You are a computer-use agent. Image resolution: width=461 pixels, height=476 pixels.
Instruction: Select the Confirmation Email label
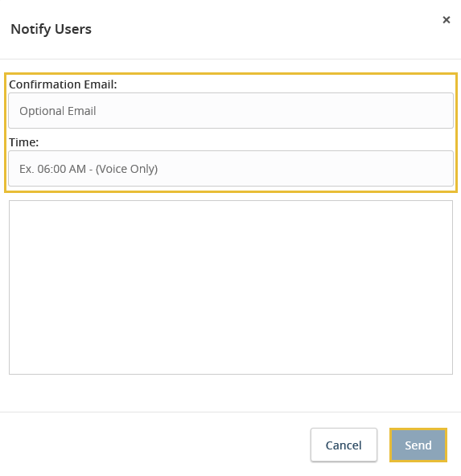point(63,84)
